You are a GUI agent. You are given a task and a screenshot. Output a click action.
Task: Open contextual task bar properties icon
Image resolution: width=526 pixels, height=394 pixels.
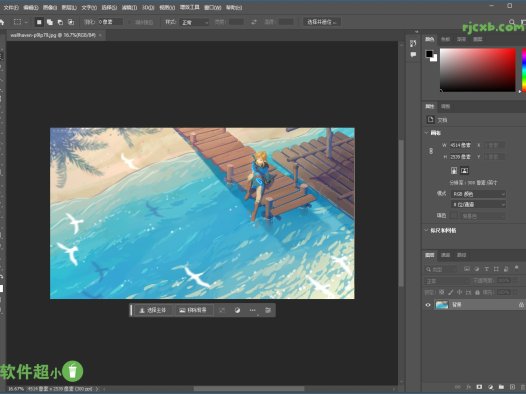point(268,310)
